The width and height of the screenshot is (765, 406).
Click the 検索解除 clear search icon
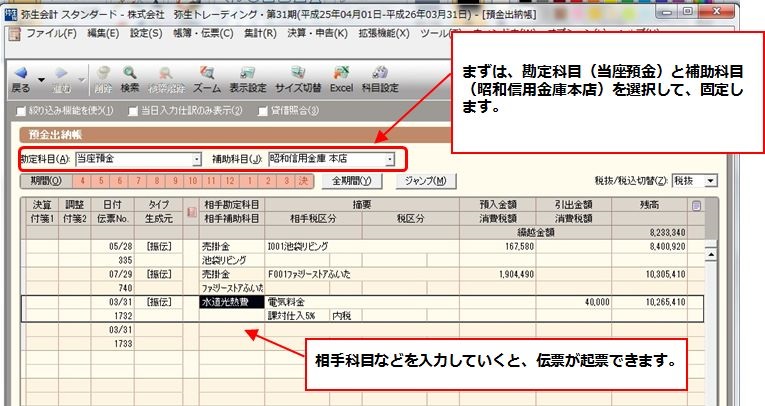[x=166, y=73]
